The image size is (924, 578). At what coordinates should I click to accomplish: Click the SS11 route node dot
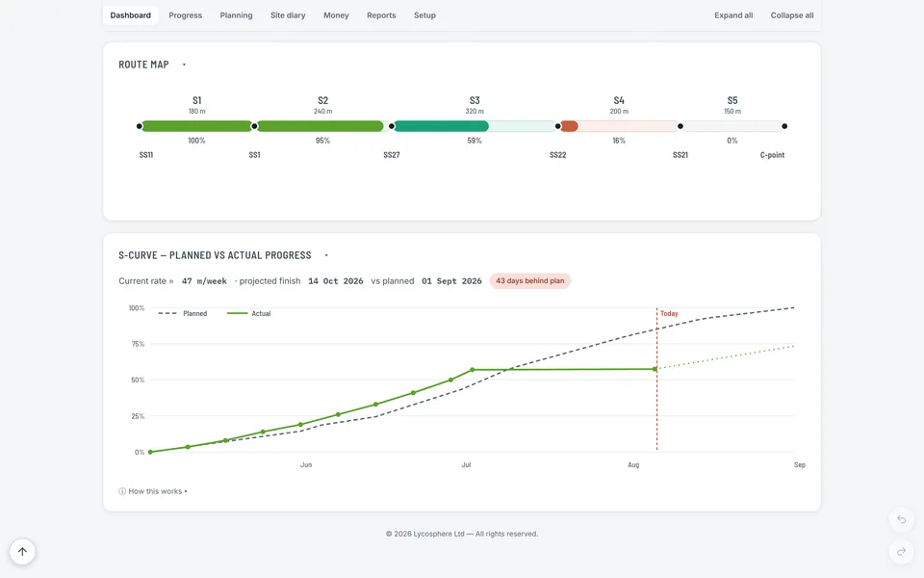pos(139,126)
